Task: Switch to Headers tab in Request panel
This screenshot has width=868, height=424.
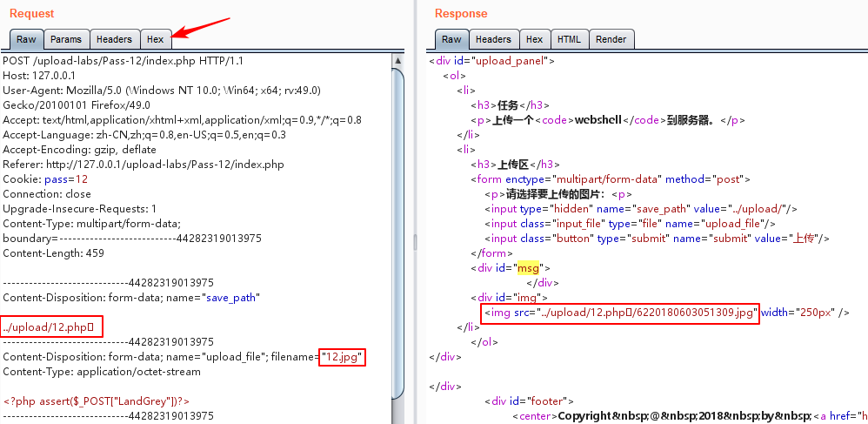Action: pyautogui.click(x=114, y=39)
